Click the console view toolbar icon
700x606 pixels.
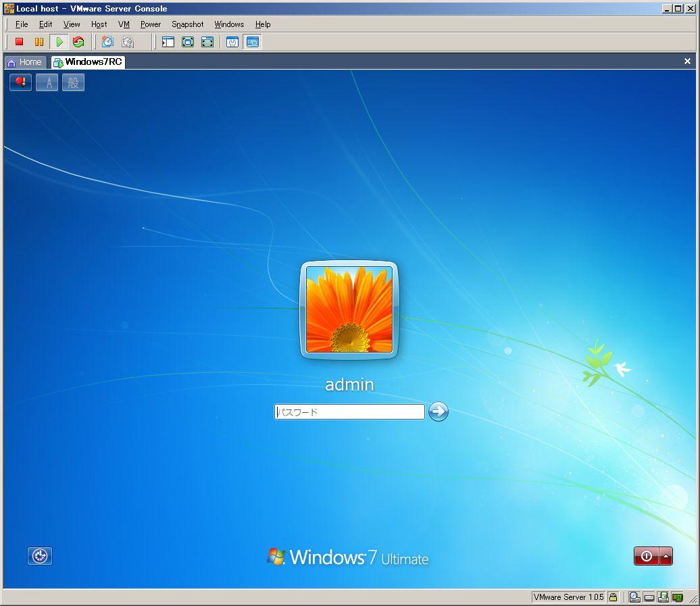point(253,42)
